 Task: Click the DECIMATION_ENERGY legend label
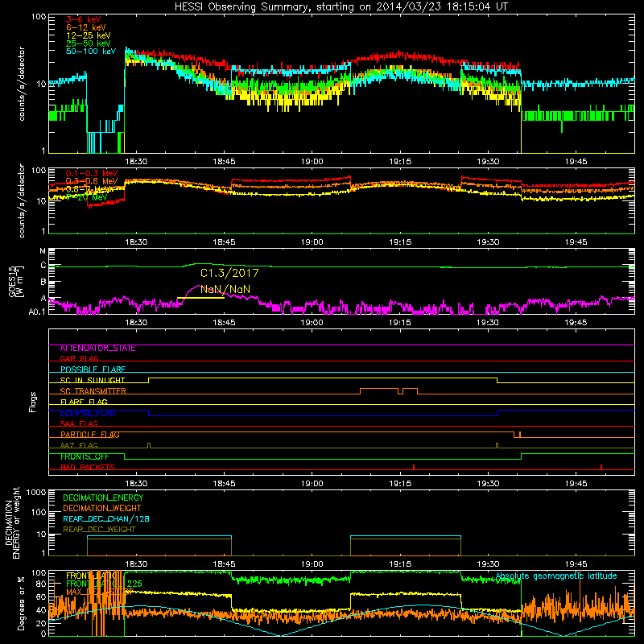pyautogui.click(x=103, y=497)
